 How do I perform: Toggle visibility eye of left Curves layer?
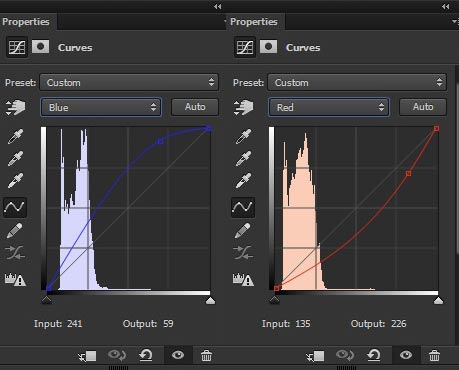(178, 355)
